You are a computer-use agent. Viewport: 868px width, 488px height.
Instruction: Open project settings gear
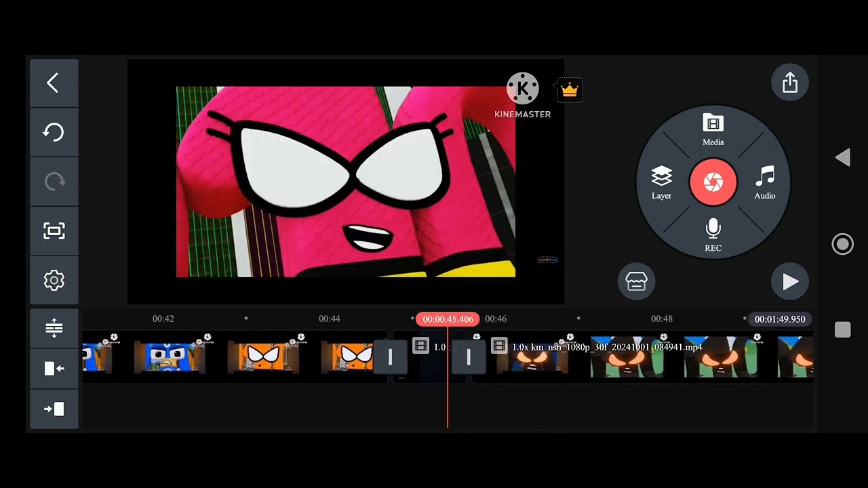(54, 281)
